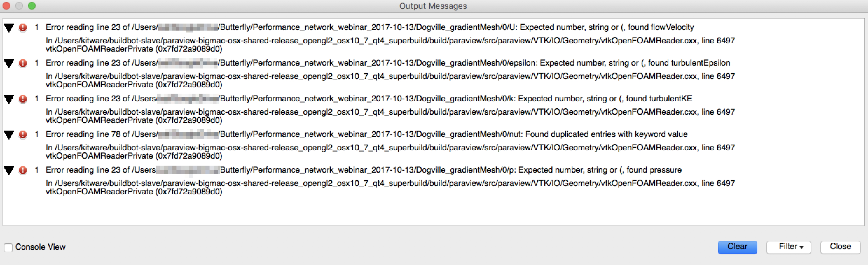This screenshot has width=868, height=265.
Task: Select the error line about turbulentEpsilon
Action: click(388, 63)
